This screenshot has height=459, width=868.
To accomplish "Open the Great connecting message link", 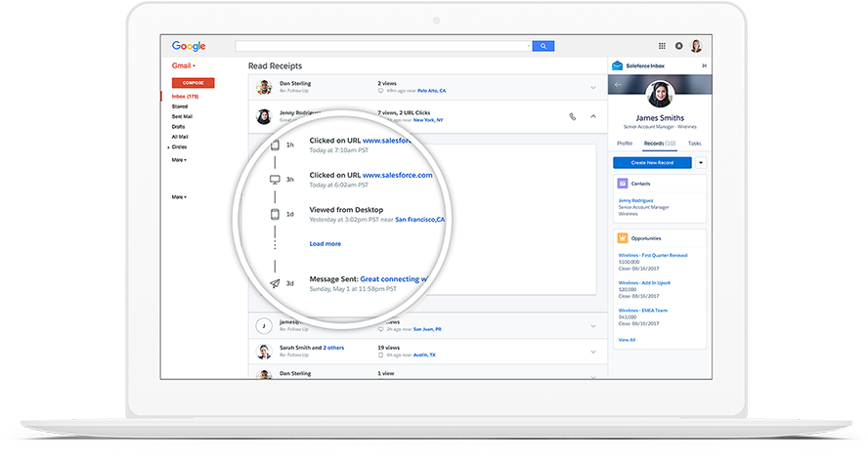I will click(394, 279).
